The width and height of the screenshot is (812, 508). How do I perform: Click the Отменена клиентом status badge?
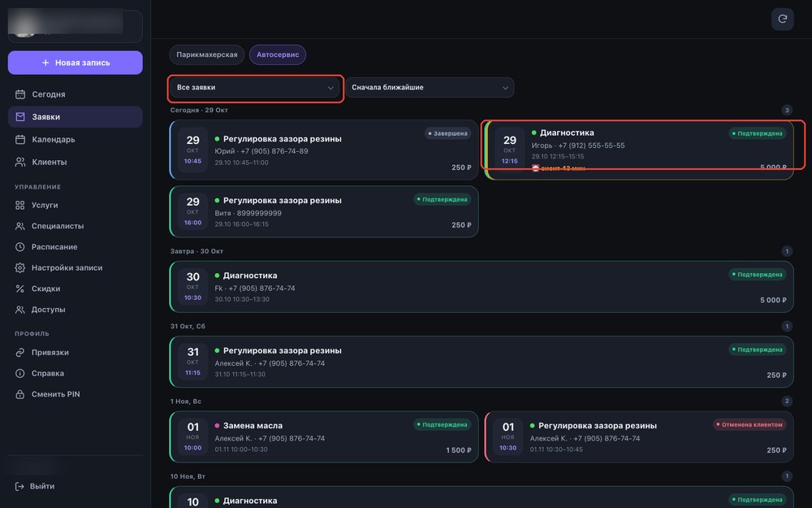(749, 425)
